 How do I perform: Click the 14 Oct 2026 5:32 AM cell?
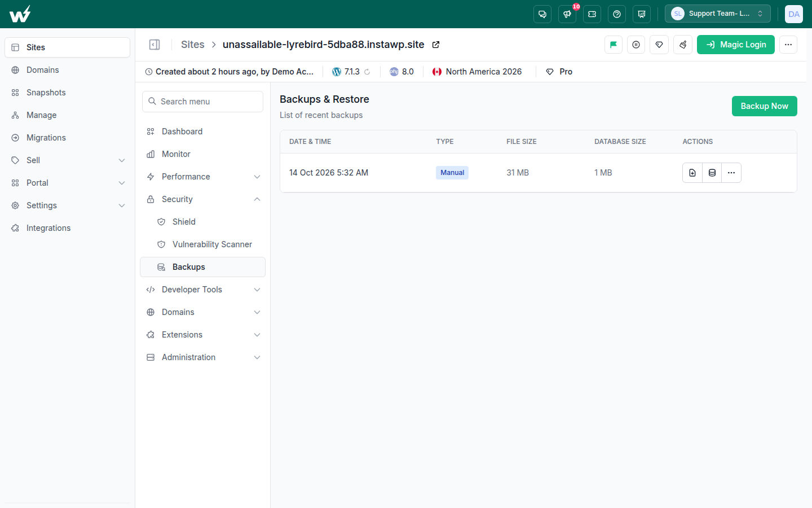tap(329, 173)
